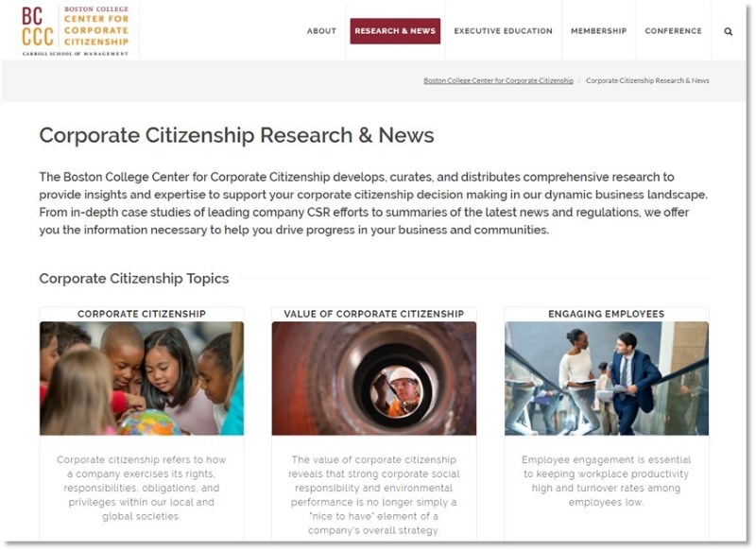
Task: Go to Executive Education menu
Action: click(x=503, y=31)
